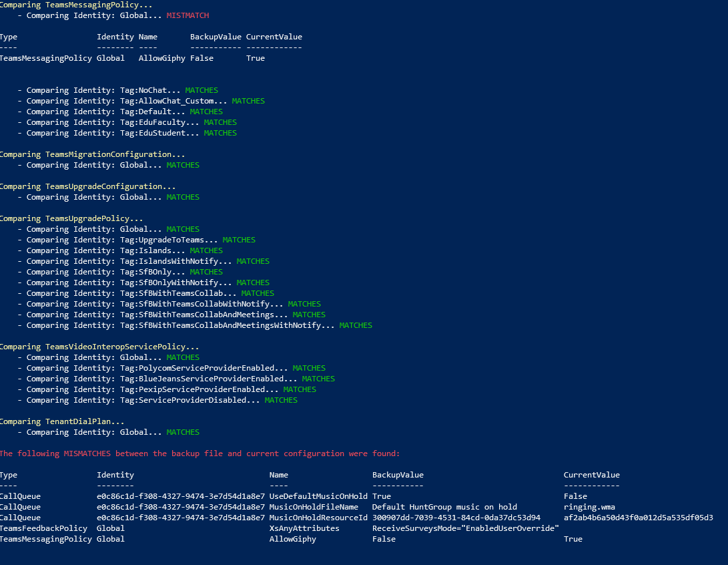Select the 'Tag:NoChat...' identity text

click(x=150, y=90)
